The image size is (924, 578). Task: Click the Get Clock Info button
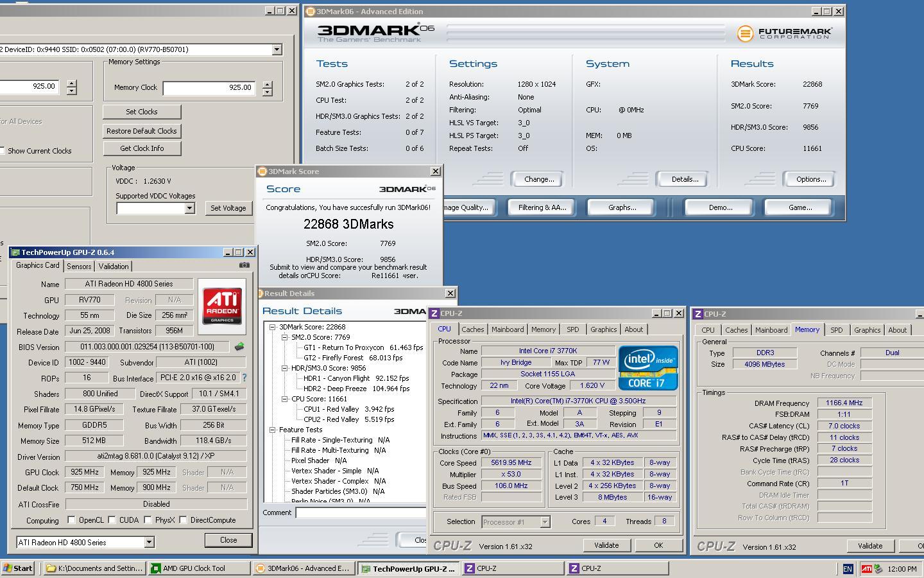pyautogui.click(x=142, y=148)
